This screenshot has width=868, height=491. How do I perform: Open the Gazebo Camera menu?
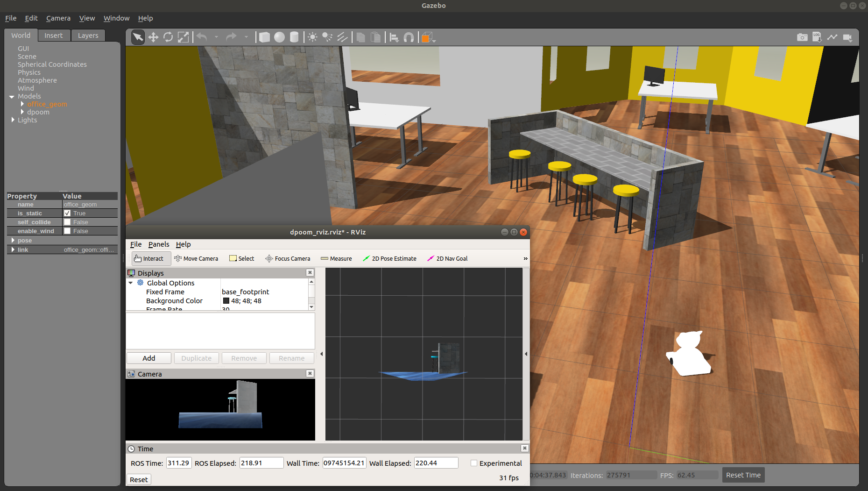tap(58, 18)
